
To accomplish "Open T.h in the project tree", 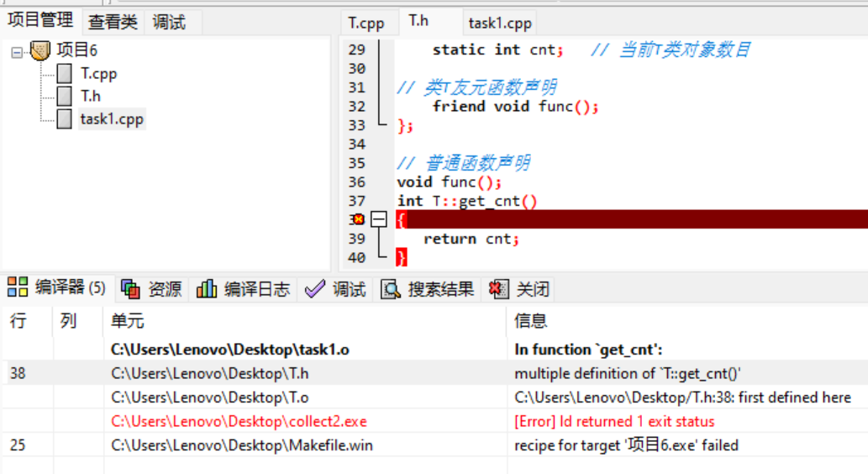I will pos(90,97).
